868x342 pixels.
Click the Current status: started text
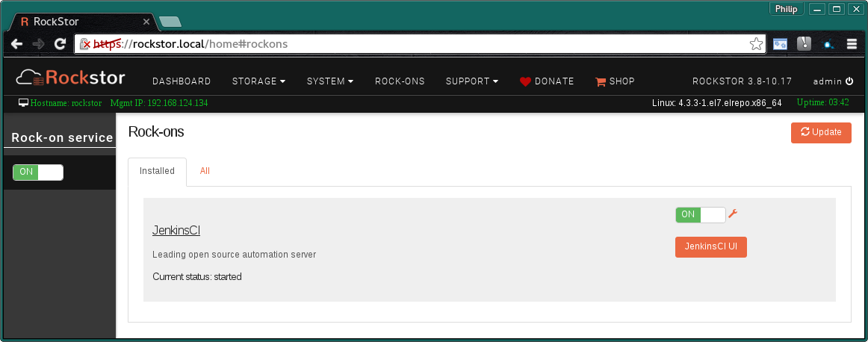(x=197, y=276)
